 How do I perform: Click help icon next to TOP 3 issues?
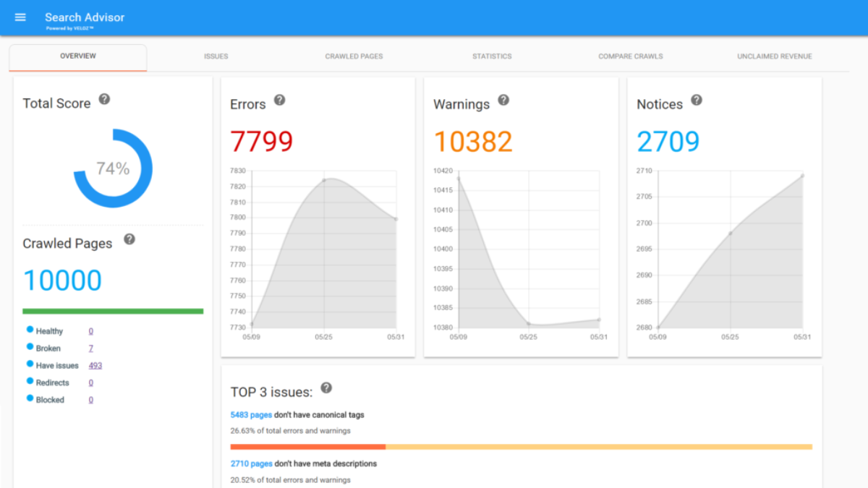coord(326,388)
